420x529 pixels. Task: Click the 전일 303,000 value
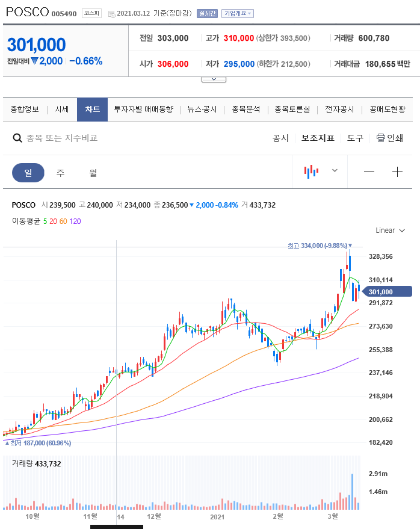tap(173, 38)
